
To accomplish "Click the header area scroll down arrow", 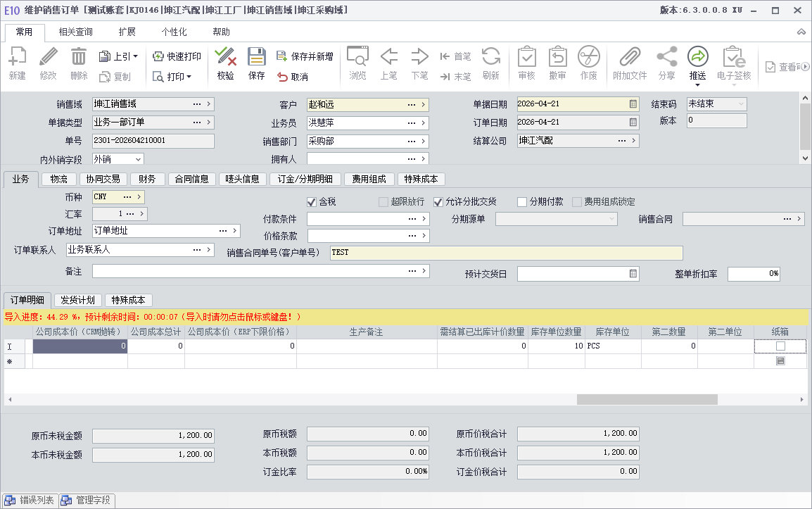I will click(x=805, y=158).
